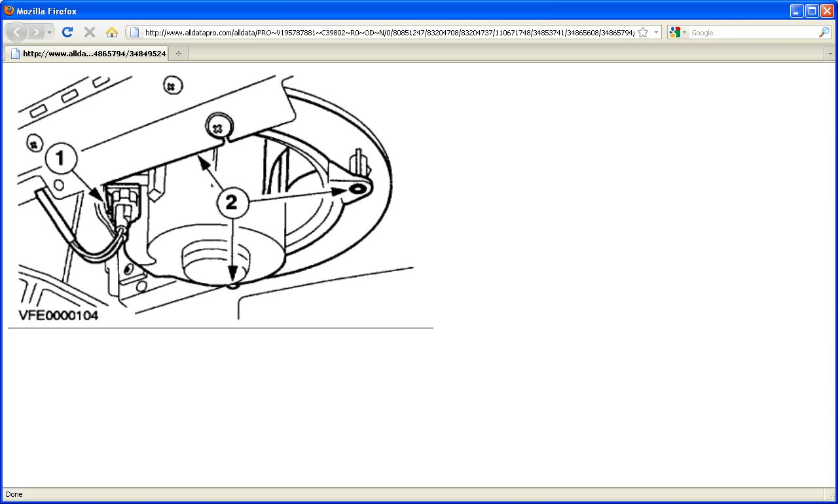The height and width of the screenshot is (504, 838).
Task: Focus the alldatapro URL address field
Action: click(x=389, y=32)
